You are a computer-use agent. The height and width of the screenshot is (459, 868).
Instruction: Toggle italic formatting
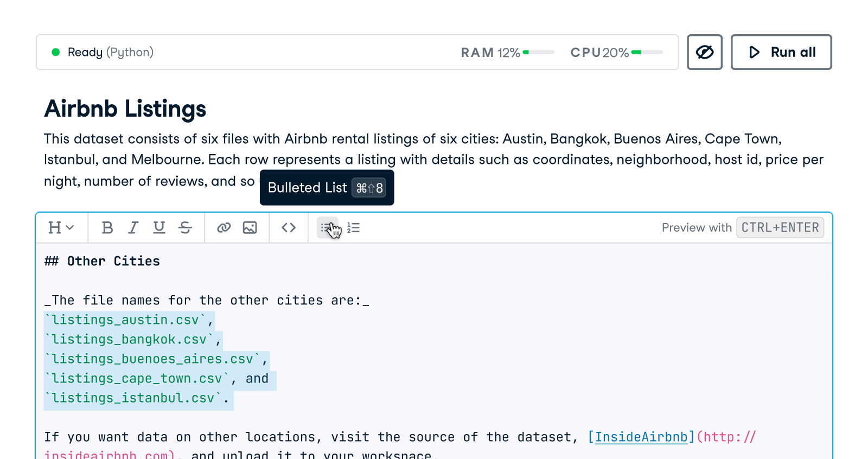[x=133, y=228]
